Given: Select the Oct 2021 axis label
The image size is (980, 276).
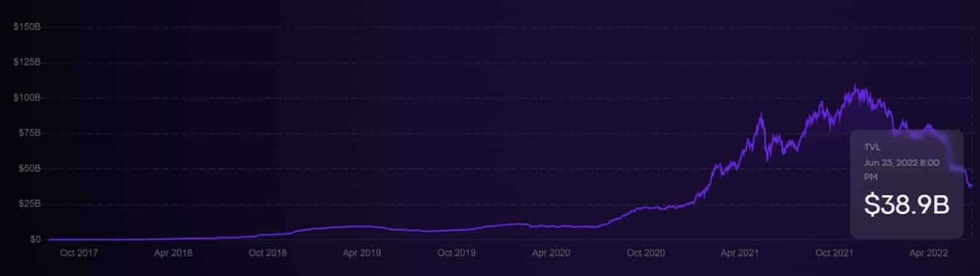Looking at the screenshot, I should pos(835,253).
